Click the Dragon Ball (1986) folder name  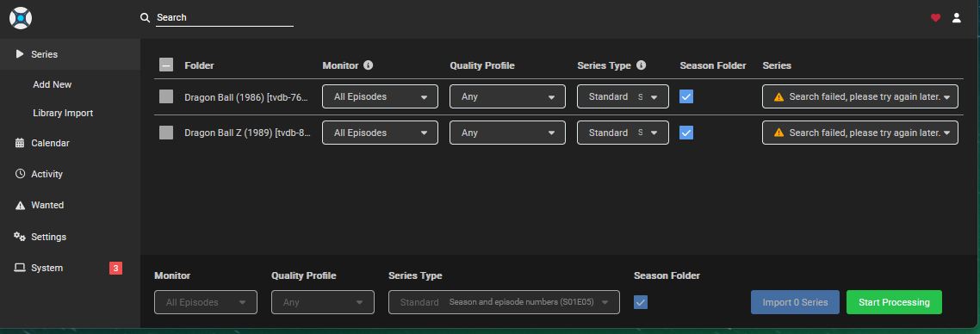(x=247, y=96)
